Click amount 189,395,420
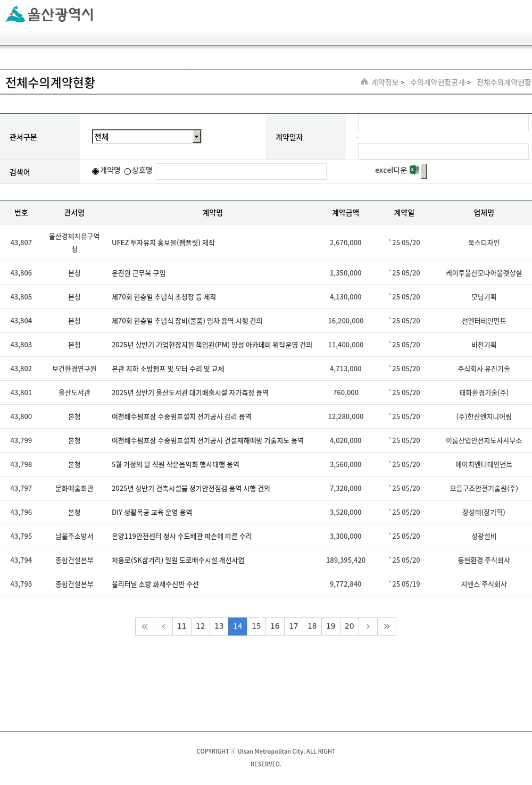 click(x=346, y=561)
